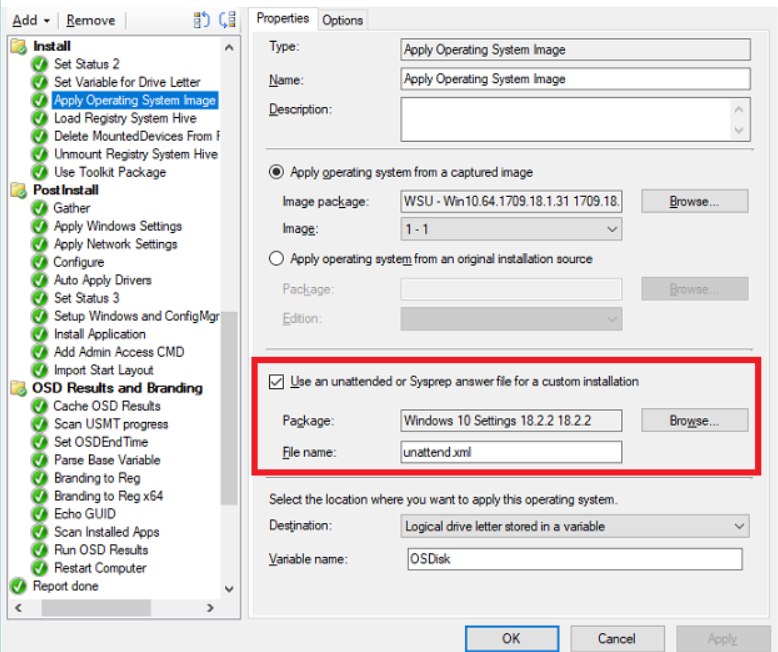Select Setup Windows and ConfigMgr step

[x=136, y=316]
